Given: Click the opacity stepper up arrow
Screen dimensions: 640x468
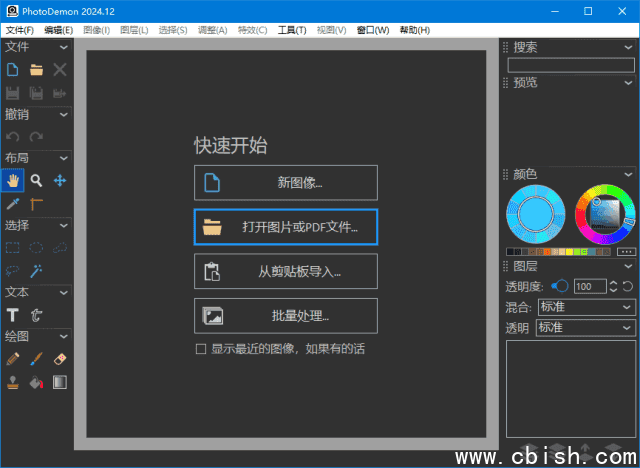Looking at the screenshot, I should [x=613, y=283].
